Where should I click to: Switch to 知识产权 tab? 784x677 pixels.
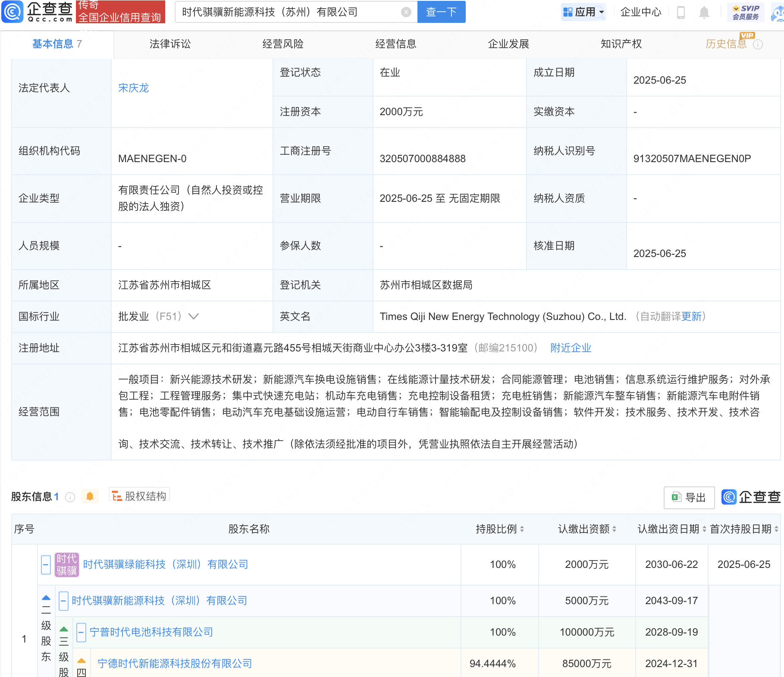tap(621, 44)
